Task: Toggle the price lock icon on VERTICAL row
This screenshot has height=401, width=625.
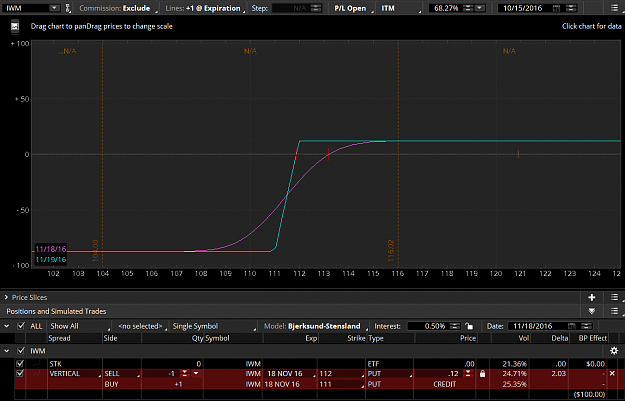Action: point(483,373)
